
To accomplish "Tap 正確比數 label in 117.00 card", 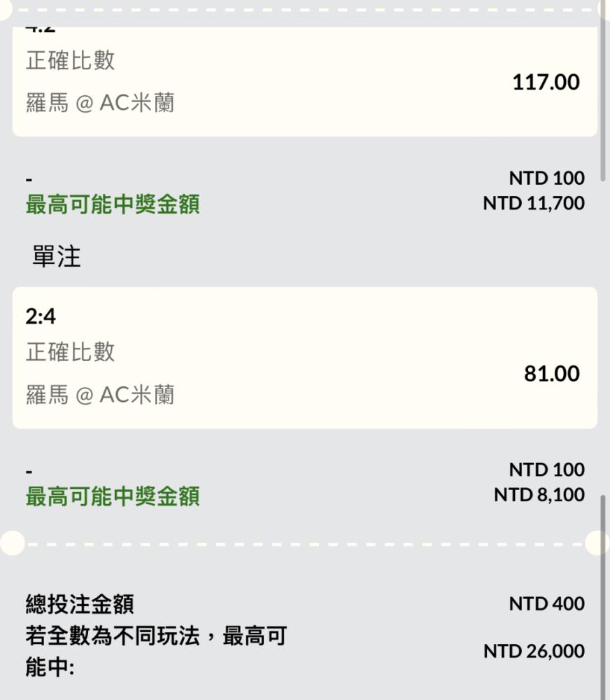I will 70,61.
